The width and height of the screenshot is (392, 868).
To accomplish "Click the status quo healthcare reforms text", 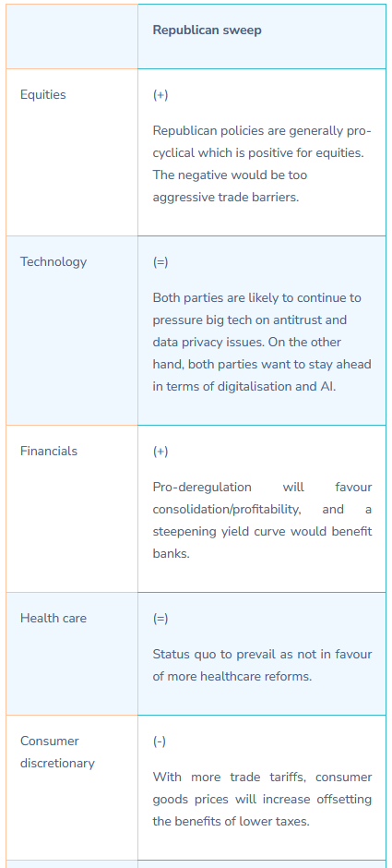I will click(x=262, y=666).
